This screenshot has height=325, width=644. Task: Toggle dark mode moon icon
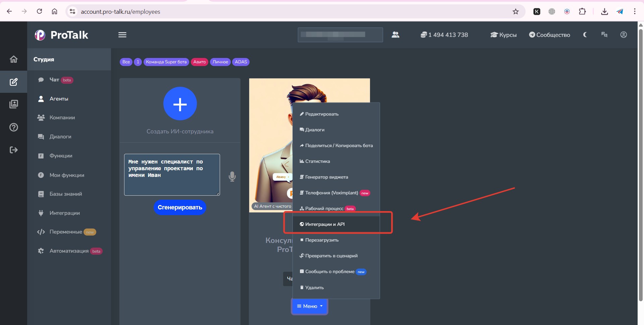tap(585, 35)
